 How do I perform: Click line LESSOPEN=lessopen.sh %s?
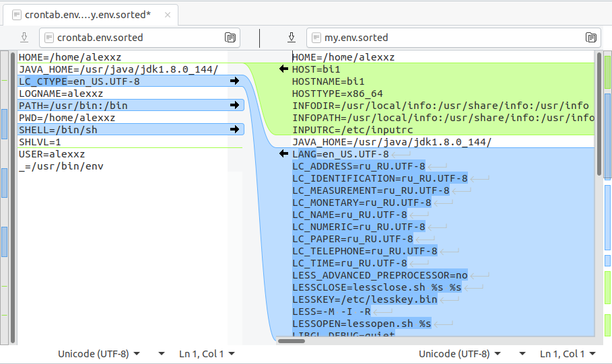362,323
